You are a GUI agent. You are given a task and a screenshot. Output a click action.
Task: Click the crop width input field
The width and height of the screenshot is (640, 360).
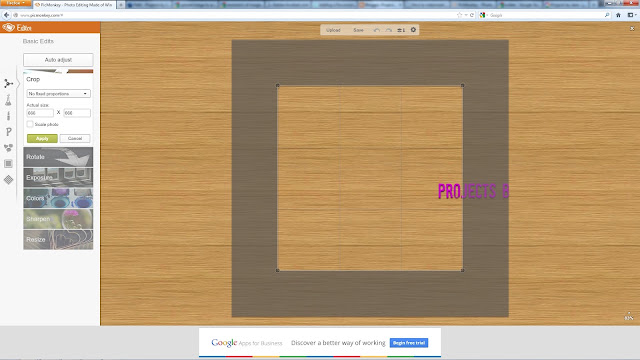point(40,113)
